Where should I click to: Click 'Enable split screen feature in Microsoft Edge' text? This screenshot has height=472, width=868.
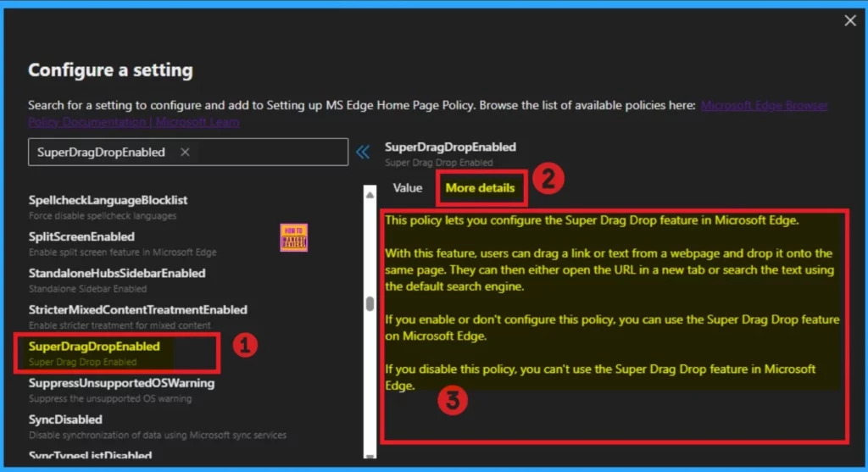[x=122, y=253]
